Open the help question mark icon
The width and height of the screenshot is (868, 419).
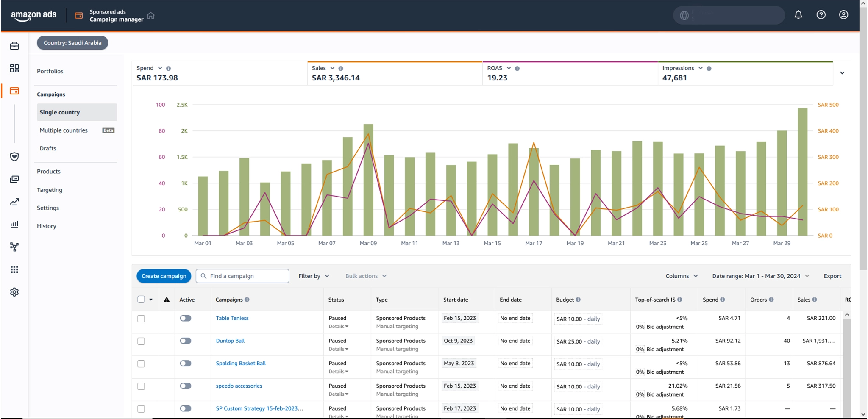pos(821,15)
